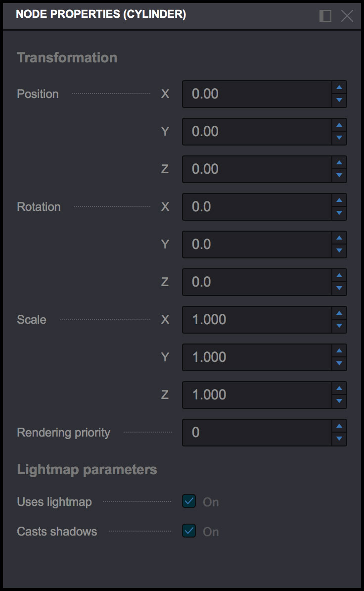Increment Position Z value
364x591 pixels.
[339, 163]
